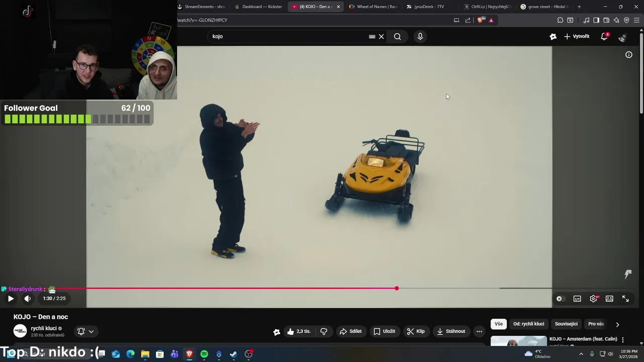Open the three-dot more actions menu

pos(479,331)
